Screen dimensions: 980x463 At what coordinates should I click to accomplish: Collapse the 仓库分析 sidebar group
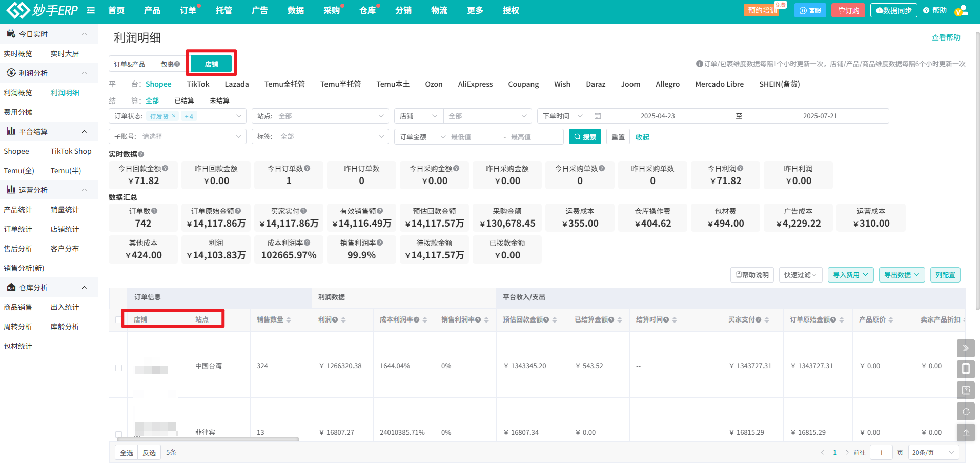pyautogui.click(x=84, y=288)
